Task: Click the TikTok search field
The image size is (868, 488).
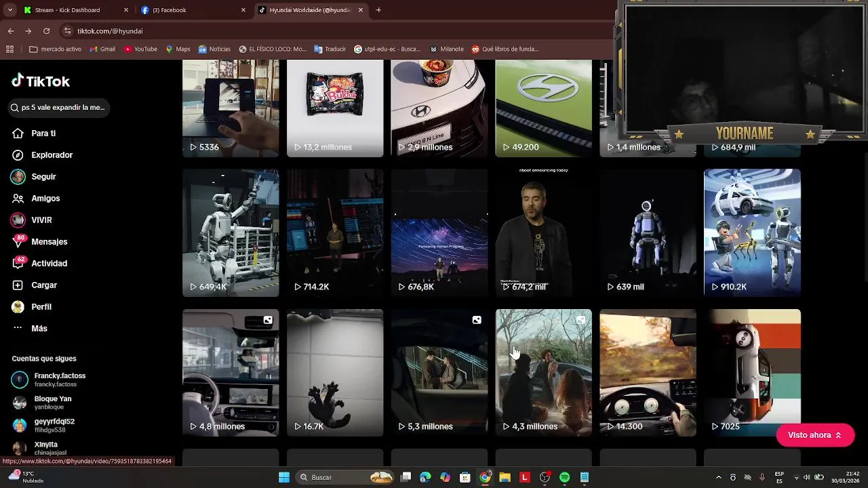Action: point(60,108)
